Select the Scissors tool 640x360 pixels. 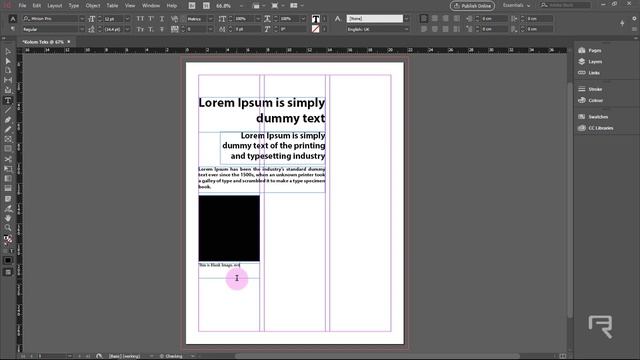tap(8, 159)
